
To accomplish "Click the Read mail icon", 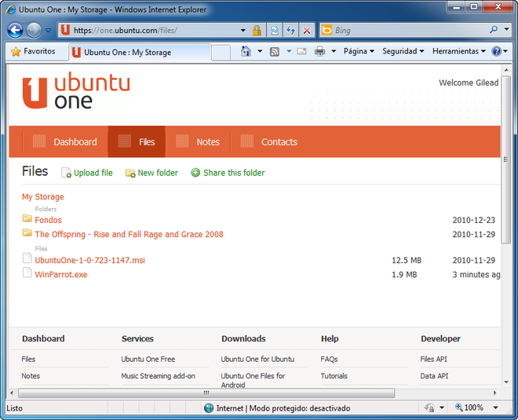I will coord(301,51).
